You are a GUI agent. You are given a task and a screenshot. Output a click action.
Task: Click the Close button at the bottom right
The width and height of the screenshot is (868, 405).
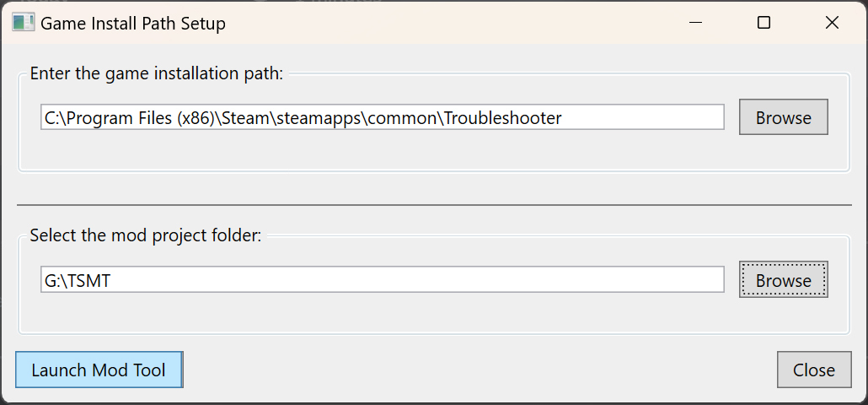(x=814, y=370)
